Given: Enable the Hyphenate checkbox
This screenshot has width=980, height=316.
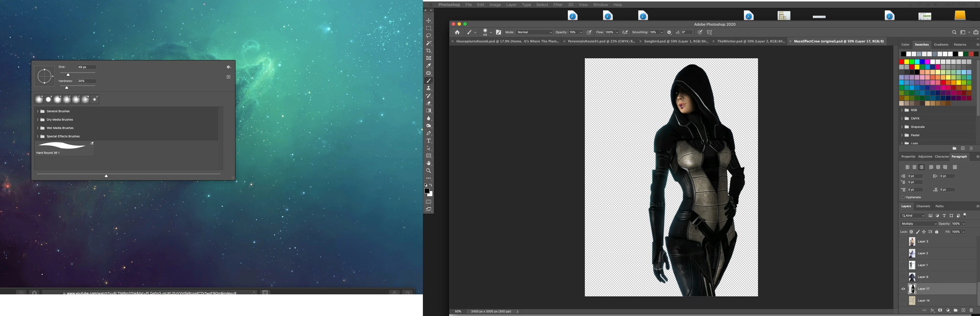Looking at the screenshot, I should coord(903,197).
